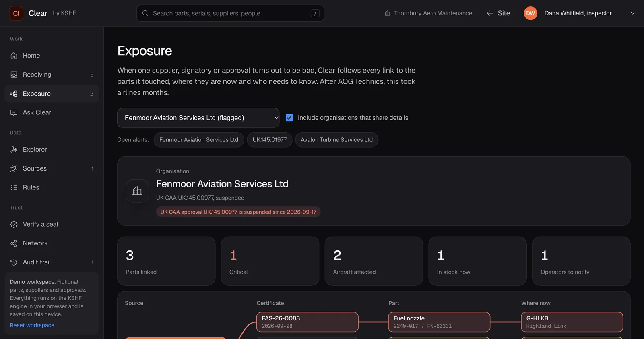
Task: Open the Audit trail history icon
Action: 14,262
